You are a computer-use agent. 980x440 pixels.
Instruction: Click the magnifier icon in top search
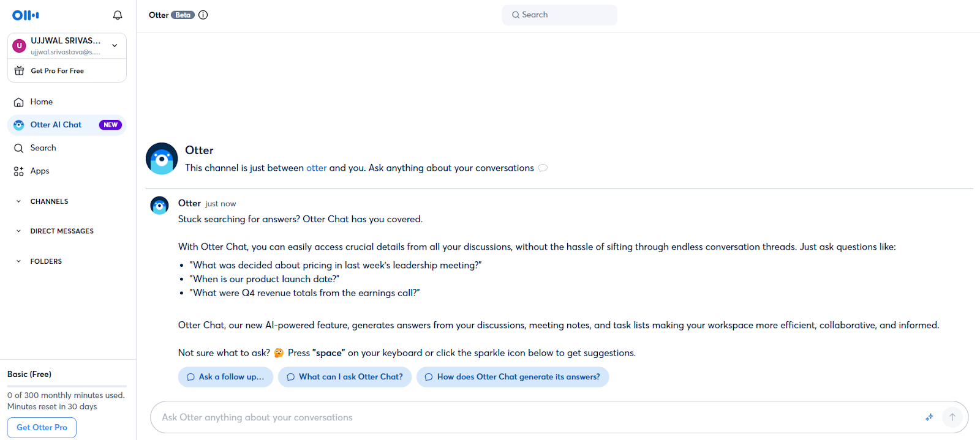(x=516, y=15)
